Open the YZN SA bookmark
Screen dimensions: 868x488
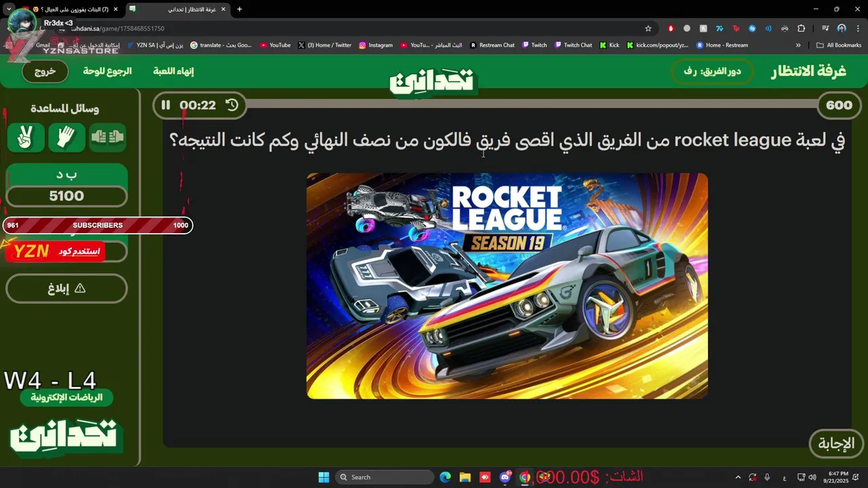[155, 45]
